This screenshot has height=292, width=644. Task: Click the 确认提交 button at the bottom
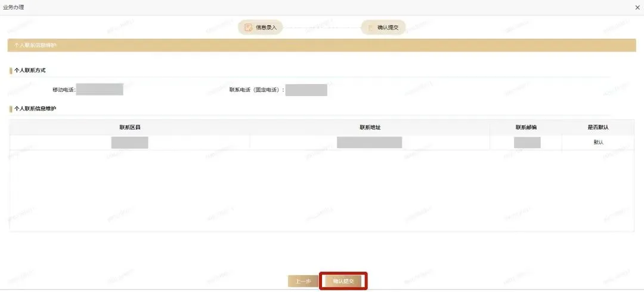click(x=343, y=282)
